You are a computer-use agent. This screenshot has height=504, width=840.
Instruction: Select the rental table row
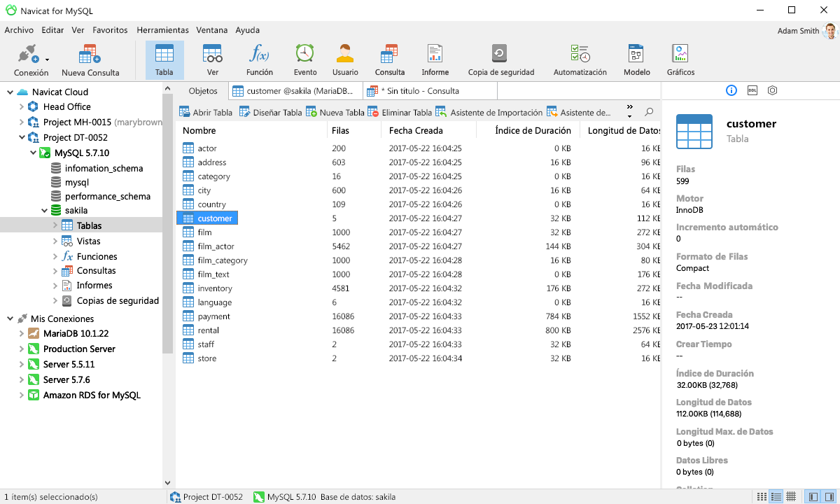pos(419,330)
